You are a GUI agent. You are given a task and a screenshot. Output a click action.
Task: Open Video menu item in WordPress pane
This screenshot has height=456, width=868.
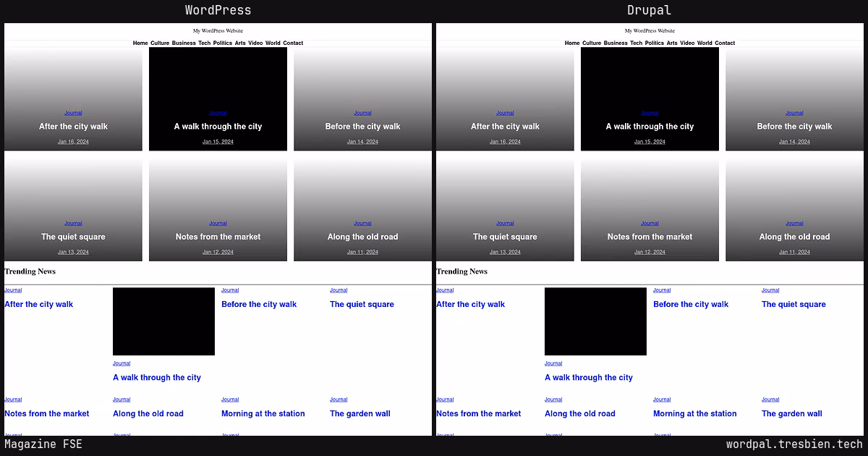click(x=255, y=43)
